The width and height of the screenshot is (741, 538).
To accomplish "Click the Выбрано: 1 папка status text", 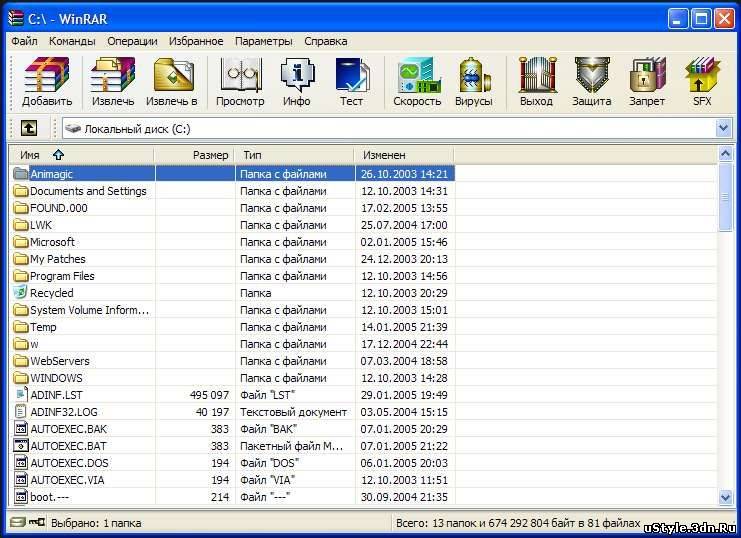I will (96, 523).
